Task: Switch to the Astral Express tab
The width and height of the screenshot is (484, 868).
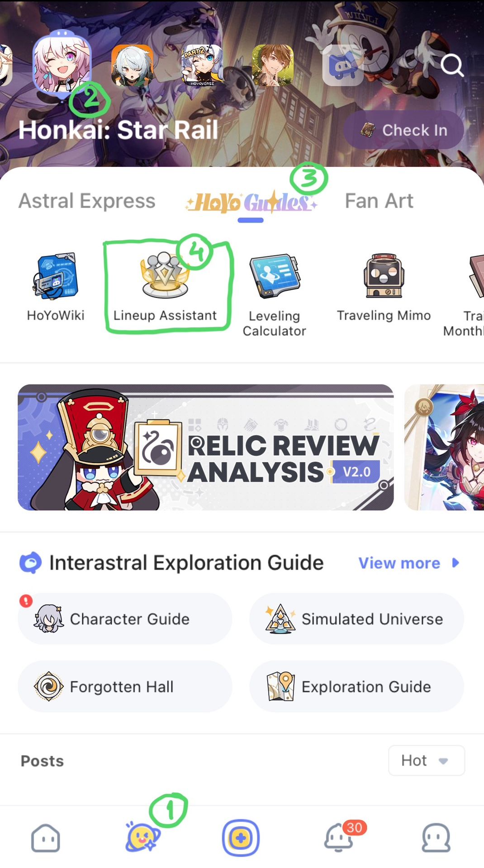Action: click(87, 201)
